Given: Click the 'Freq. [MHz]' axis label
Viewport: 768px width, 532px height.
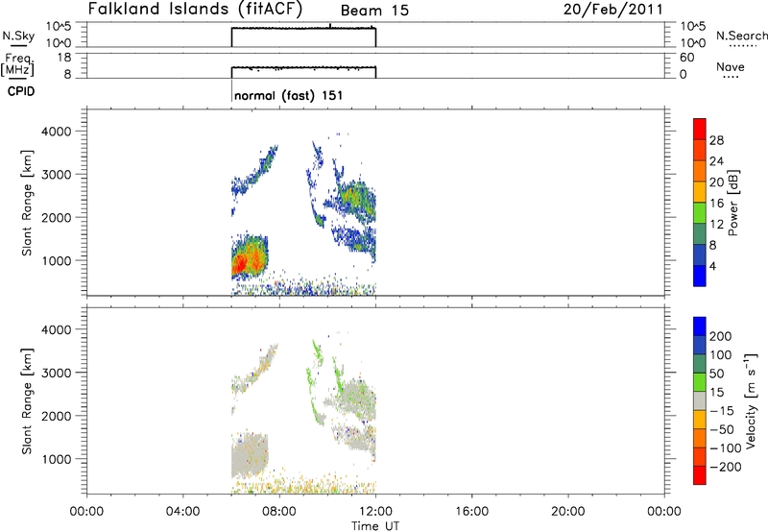Looking at the screenshot, I should coord(18,64).
